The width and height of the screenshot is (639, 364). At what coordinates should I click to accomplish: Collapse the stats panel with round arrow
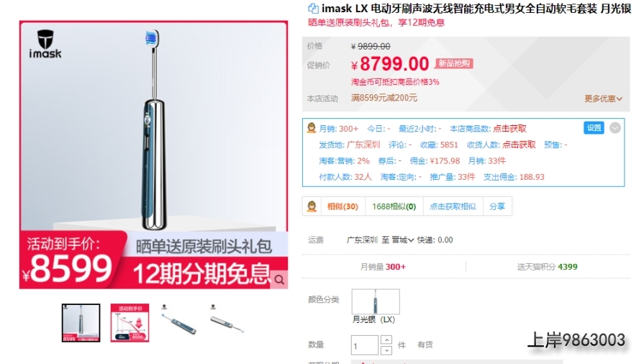pos(615,128)
